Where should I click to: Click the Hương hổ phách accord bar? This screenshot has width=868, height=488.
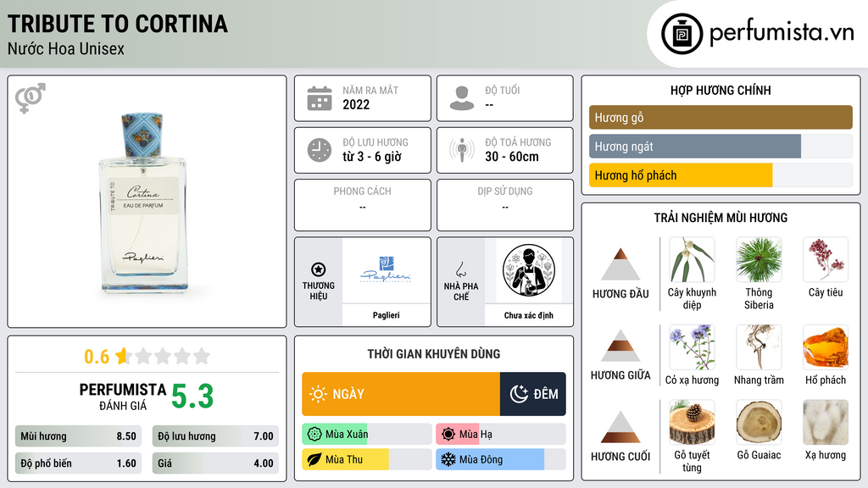pos(721,175)
